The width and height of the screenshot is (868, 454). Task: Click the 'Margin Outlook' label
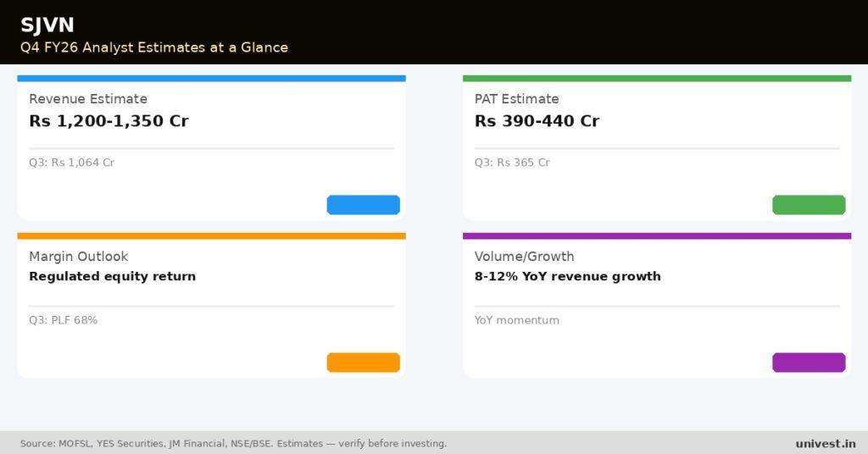(x=79, y=257)
